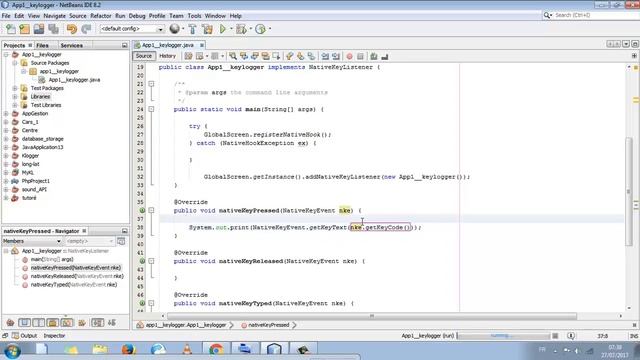This screenshot has width=640, height=360.
Task: Switch to the Services tab
Action: [x=71, y=45]
